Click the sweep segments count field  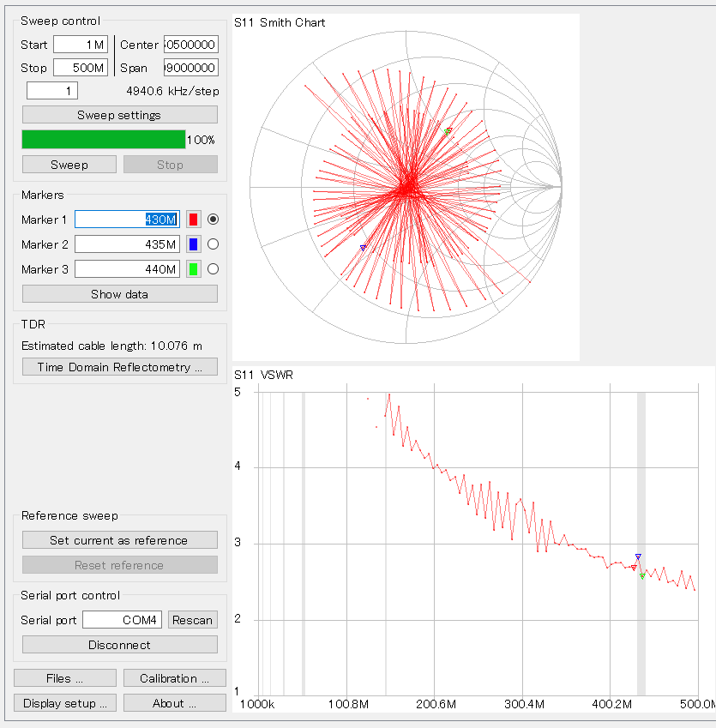[52, 91]
